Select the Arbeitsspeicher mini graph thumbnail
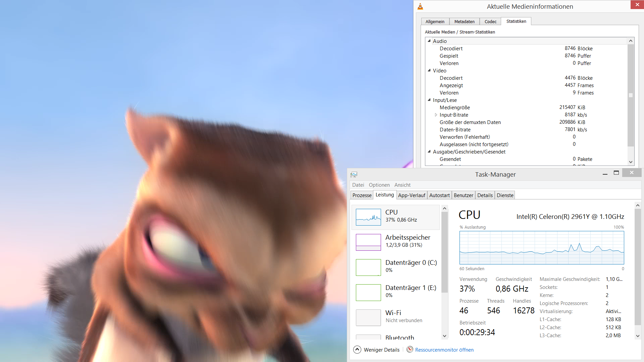The height and width of the screenshot is (362, 644). tap(368, 242)
